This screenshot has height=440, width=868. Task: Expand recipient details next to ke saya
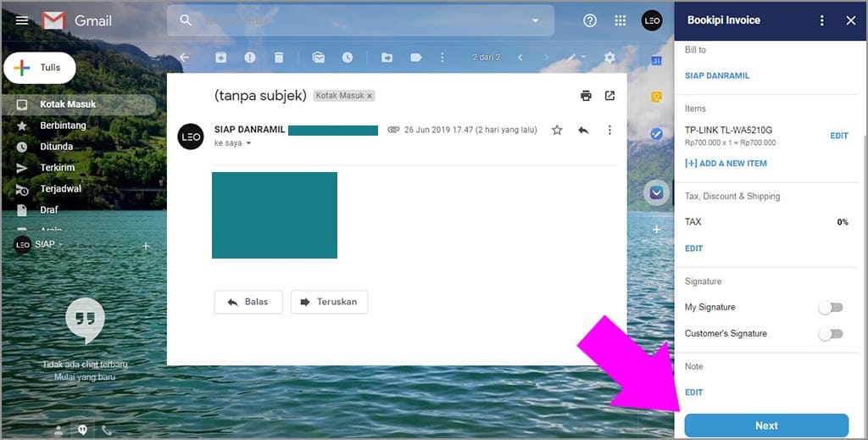[x=248, y=143]
